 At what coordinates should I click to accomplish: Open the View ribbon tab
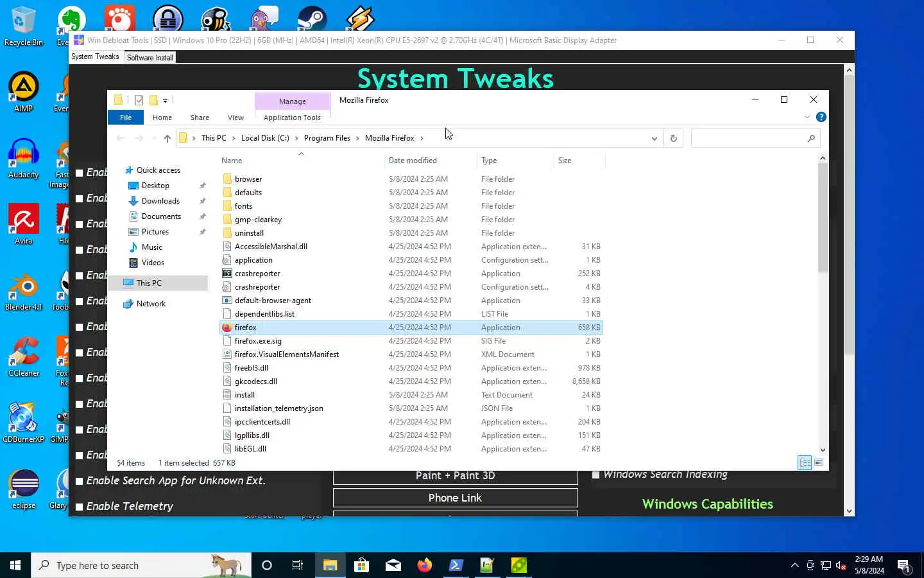click(x=235, y=118)
